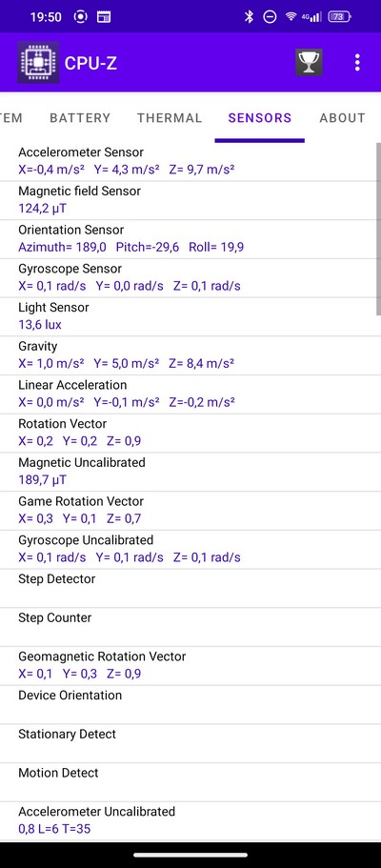Select the Accelerometer Sensor row

tap(189, 161)
